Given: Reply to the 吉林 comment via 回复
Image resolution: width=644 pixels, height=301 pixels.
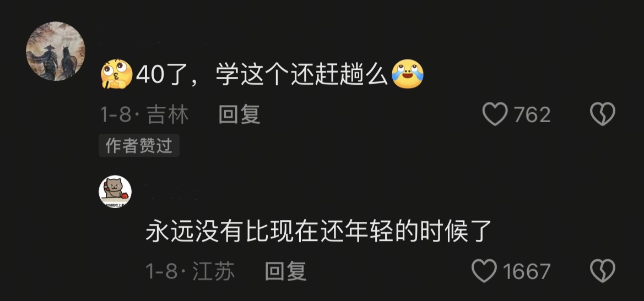Looking at the screenshot, I should 239,114.
